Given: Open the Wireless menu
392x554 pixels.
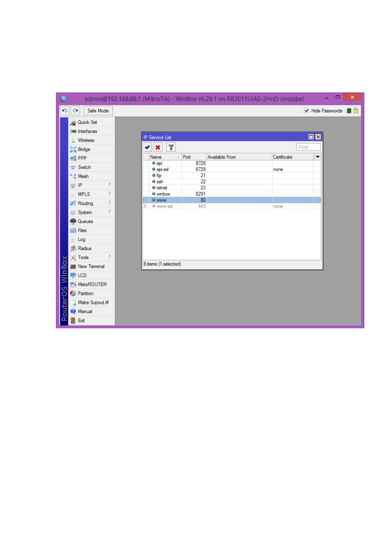Looking at the screenshot, I should click(91, 140).
